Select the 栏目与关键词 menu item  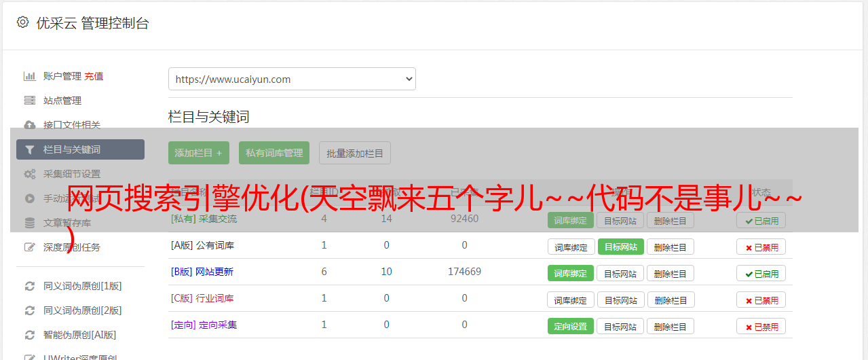click(x=80, y=149)
